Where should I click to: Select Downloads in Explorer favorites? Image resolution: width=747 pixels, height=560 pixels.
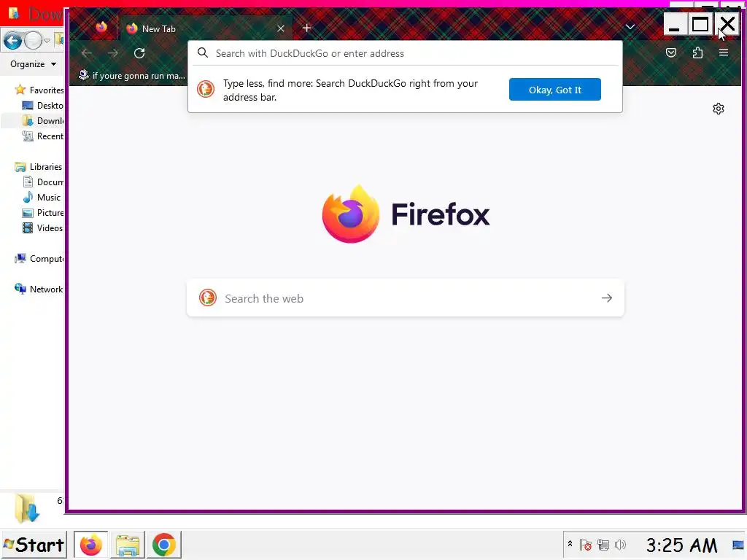click(x=43, y=120)
